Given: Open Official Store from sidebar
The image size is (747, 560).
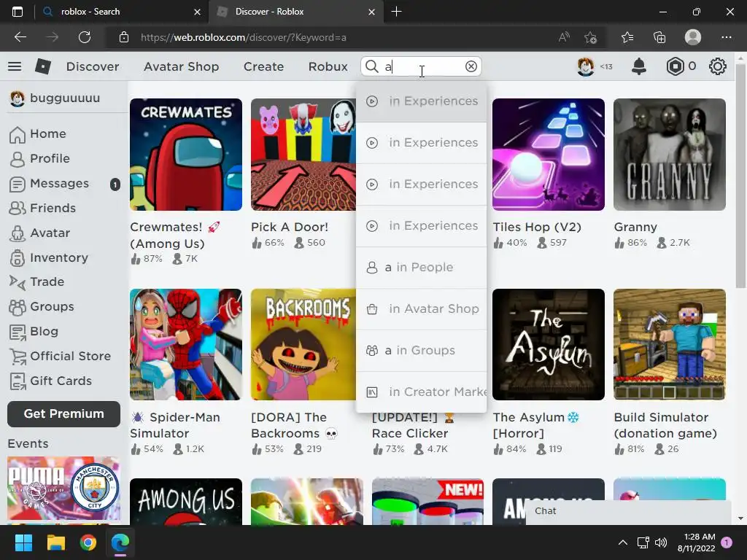Looking at the screenshot, I should [60, 356].
